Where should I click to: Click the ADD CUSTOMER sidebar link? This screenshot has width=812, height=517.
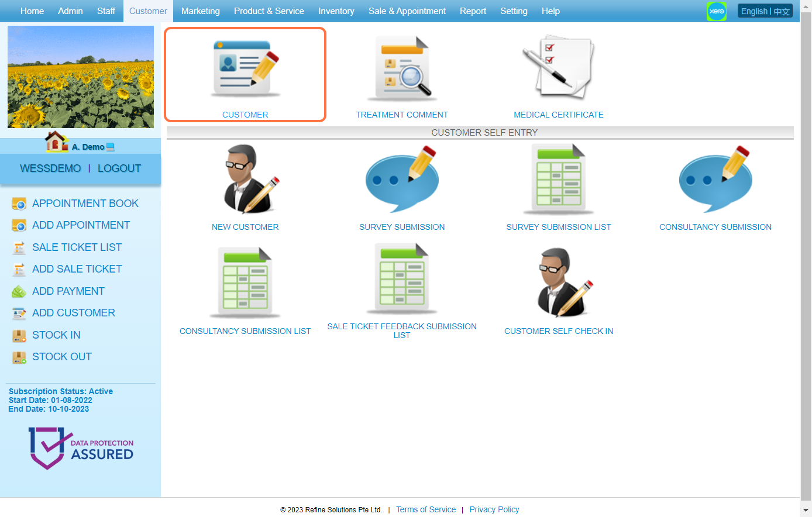pyautogui.click(x=74, y=313)
